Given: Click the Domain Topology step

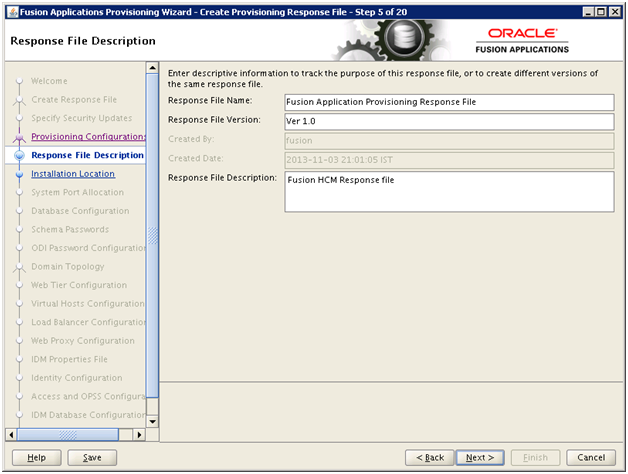Looking at the screenshot, I should click(68, 266).
